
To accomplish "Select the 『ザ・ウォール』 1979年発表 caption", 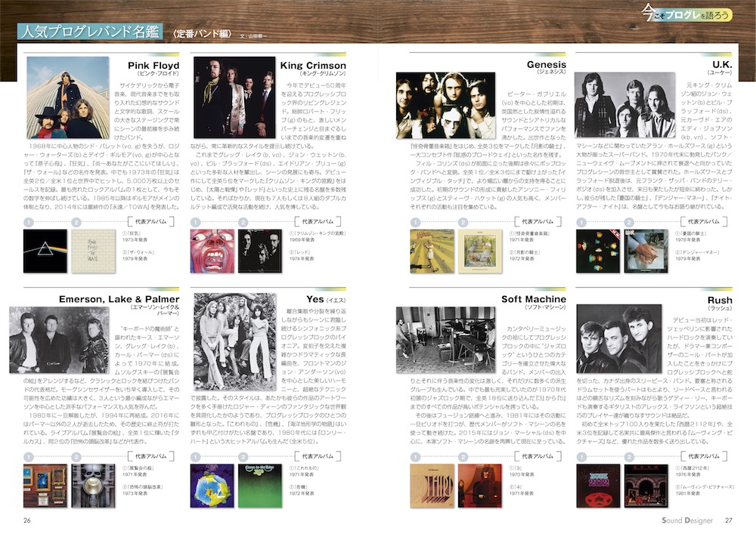I will 138,255.
